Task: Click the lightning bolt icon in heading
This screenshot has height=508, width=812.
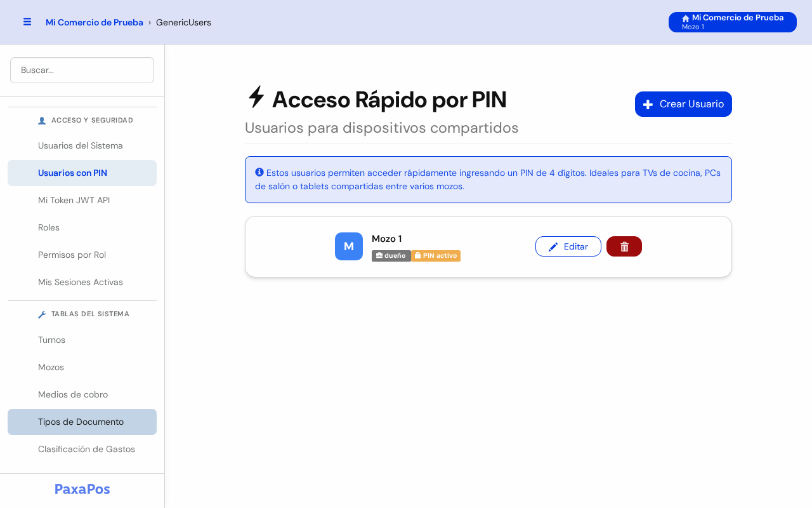Action: point(256,97)
